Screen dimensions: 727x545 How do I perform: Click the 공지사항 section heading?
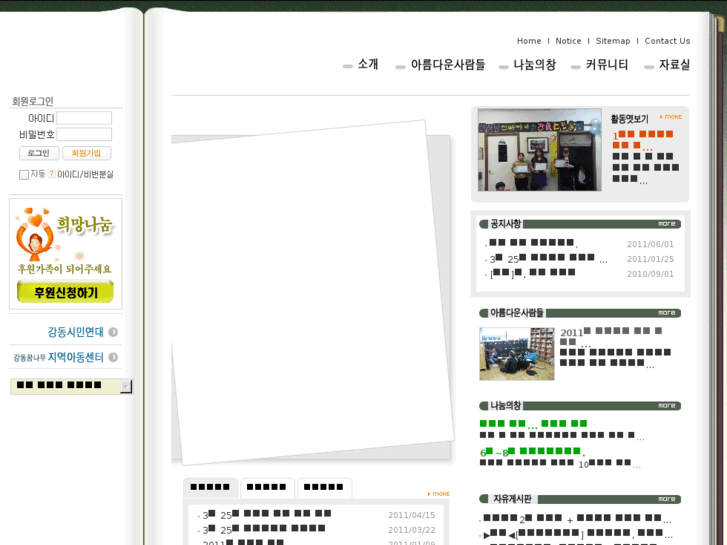tap(505, 224)
